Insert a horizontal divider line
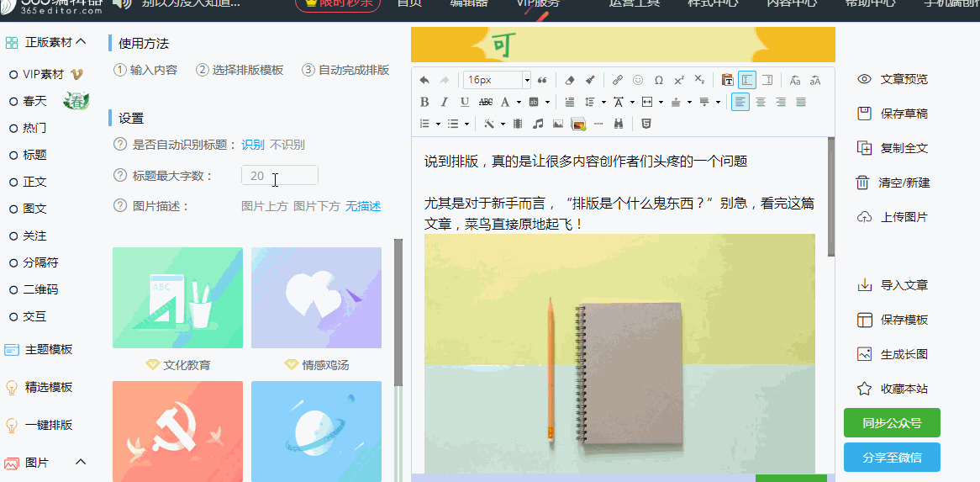The width and height of the screenshot is (980, 482). click(x=598, y=124)
